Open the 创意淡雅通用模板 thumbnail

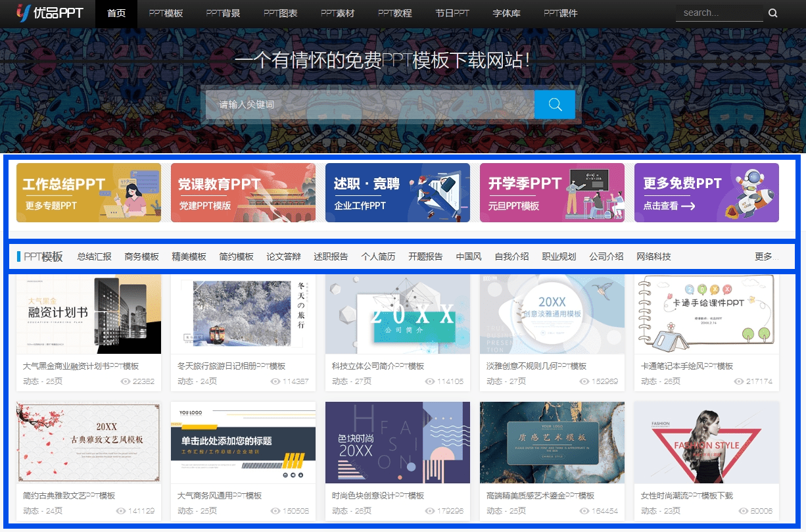(552, 314)
